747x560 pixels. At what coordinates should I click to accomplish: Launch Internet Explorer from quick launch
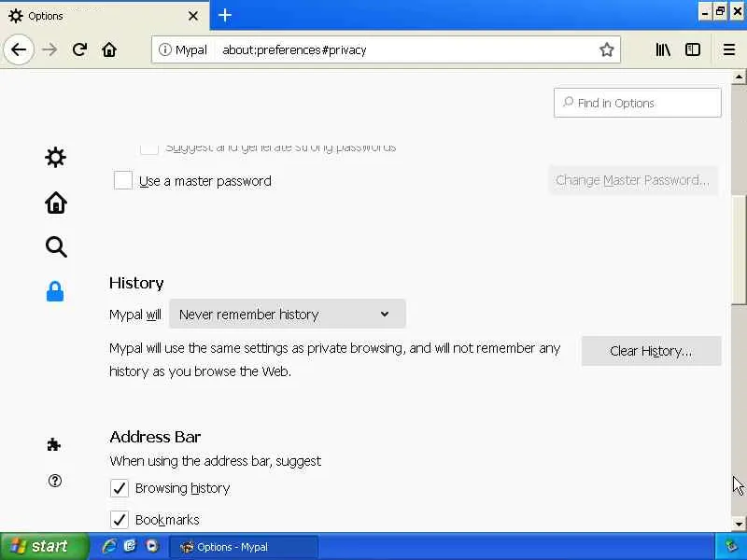pyautogui.click(x=109, y=546)
